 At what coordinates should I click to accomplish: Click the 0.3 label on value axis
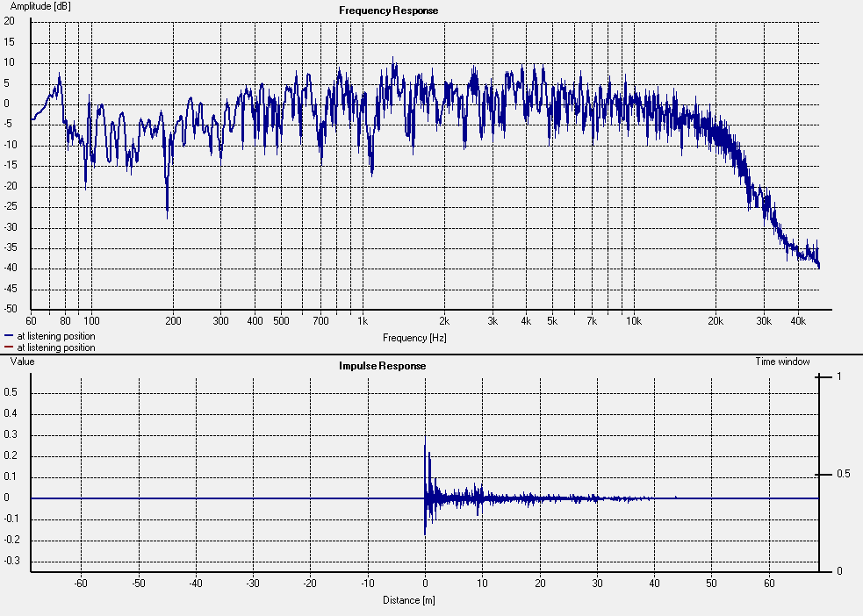(11, 434)
